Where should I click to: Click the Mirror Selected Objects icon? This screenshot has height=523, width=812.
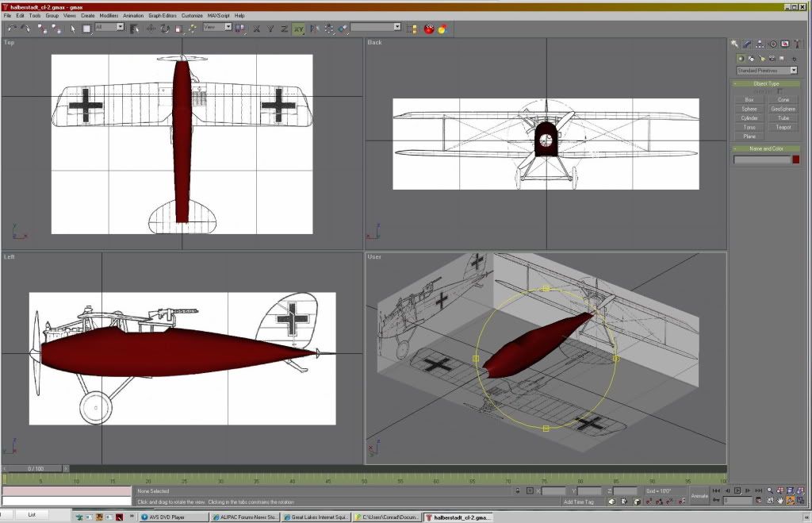[x=314, y=29]
